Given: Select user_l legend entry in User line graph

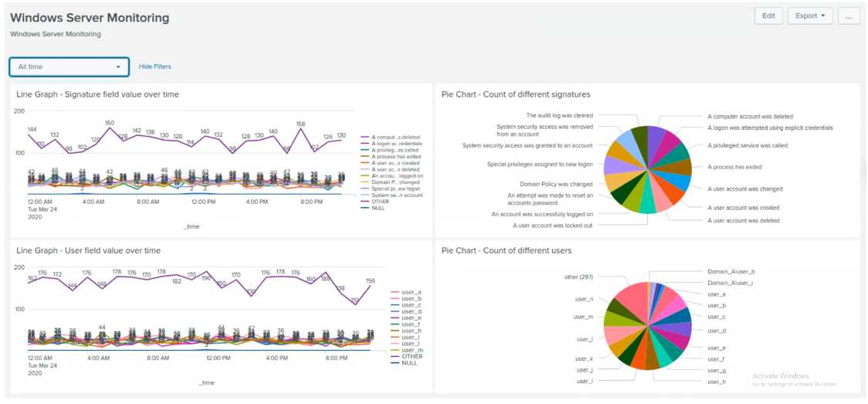Looking at the screenshot, I should click(405, 344).
